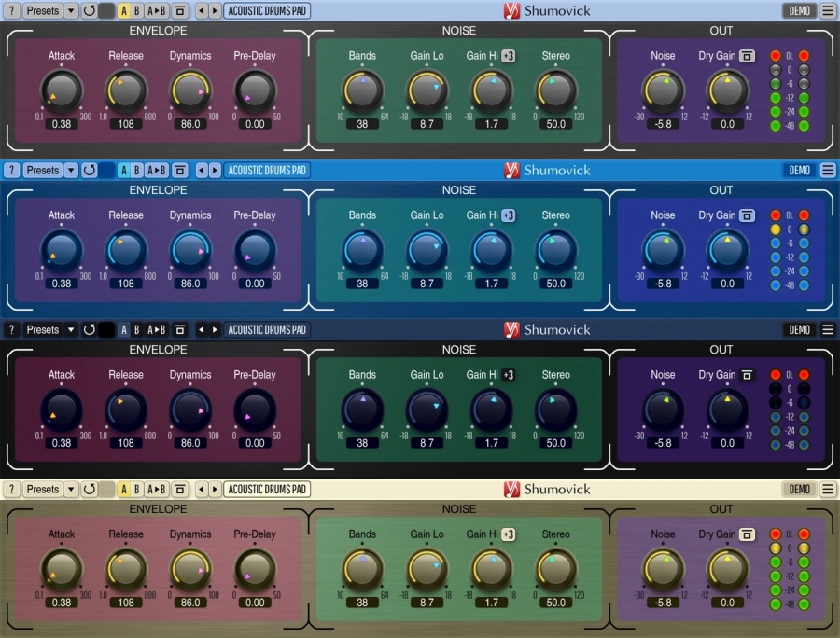Click the reset arrow in the beige-themed plugin

coord(90,489)
